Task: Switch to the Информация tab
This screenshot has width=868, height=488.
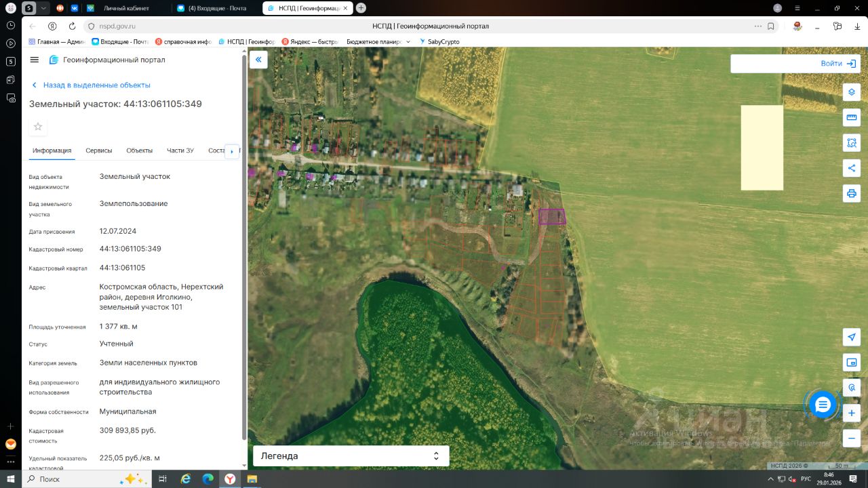Action: pyautogui.click(x=52, y=150)
